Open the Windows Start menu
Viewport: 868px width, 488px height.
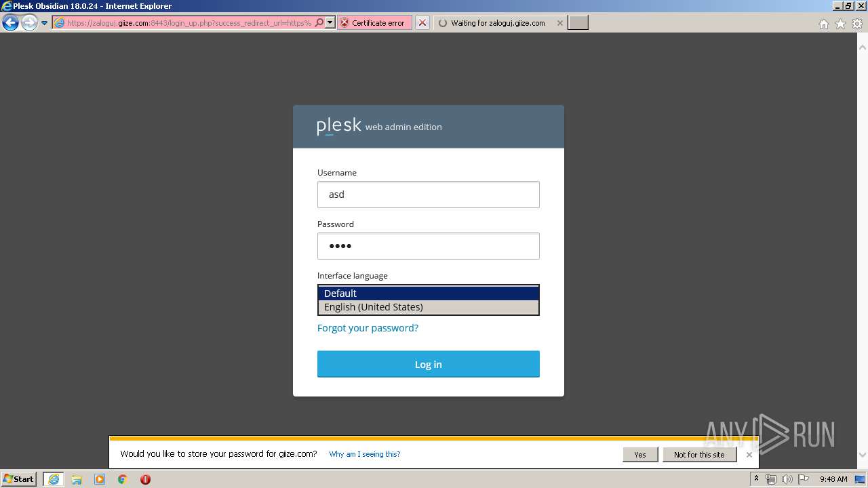click(x=19, y=479)
